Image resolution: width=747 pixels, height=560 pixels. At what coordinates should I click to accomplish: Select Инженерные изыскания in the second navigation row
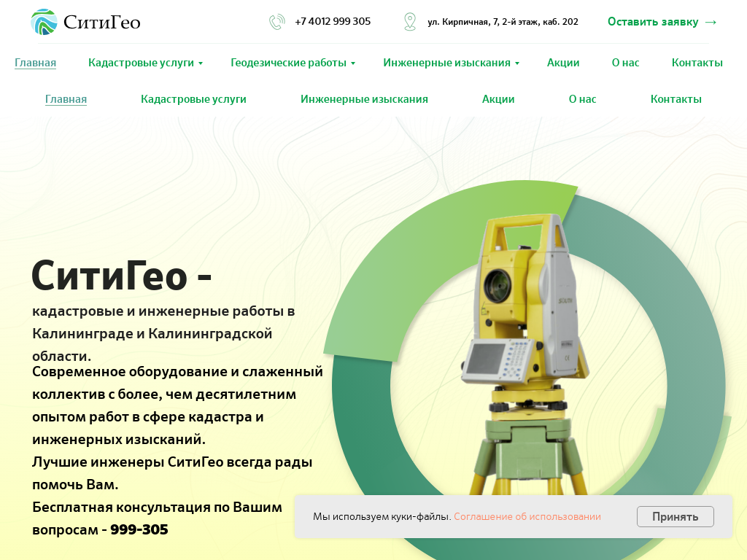[x=364, y=99]
